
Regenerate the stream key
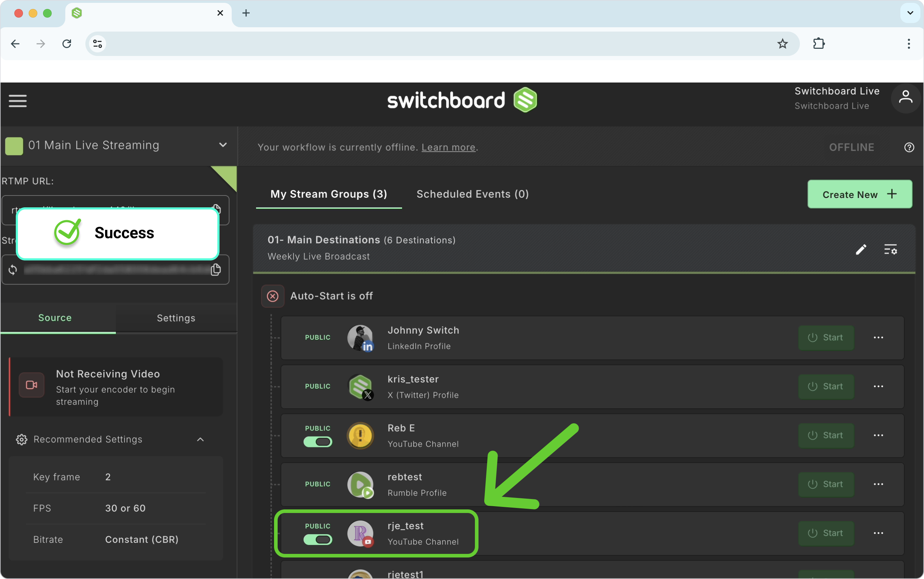coord(13,270)
